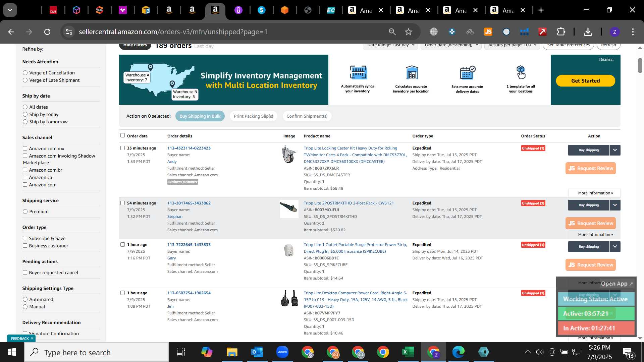The width and height of the screenshot is (644, 362).
Task: Open a new browser tab
Action: pyautogui.click(x=541, y=10)
